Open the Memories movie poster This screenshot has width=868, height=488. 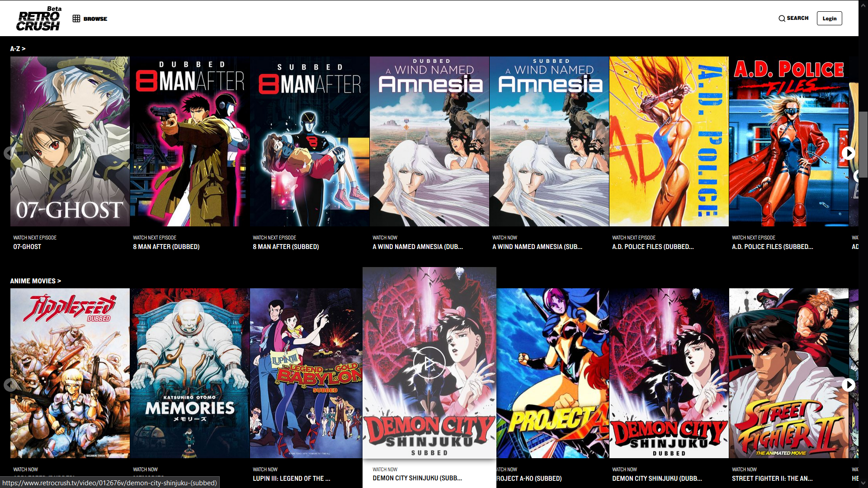190,373
